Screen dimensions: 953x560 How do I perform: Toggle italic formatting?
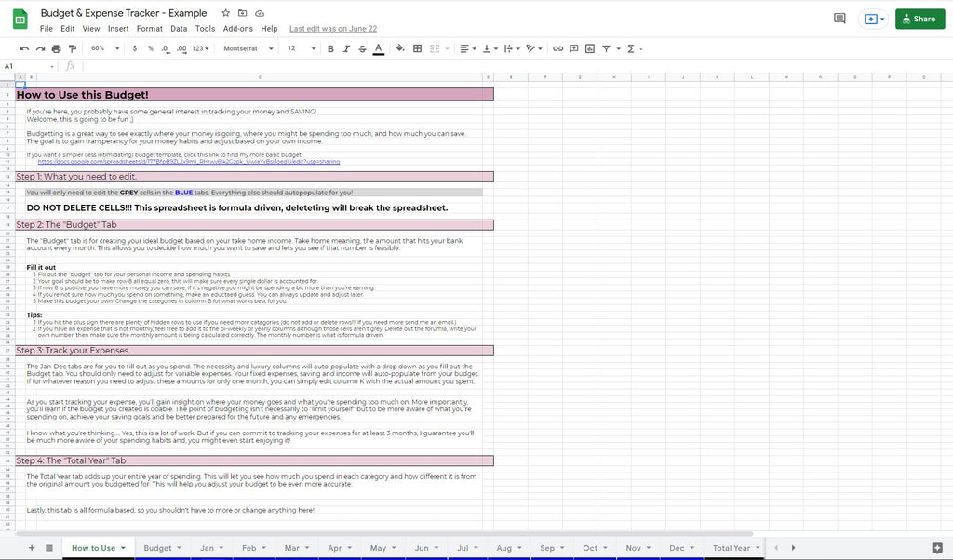coord(346,48)
